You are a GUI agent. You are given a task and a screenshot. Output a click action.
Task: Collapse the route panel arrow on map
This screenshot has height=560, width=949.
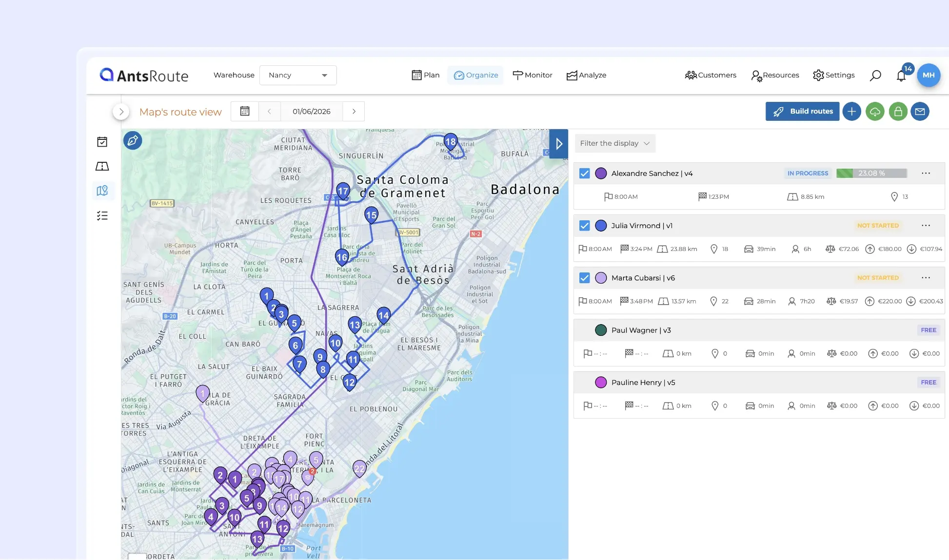559,144
